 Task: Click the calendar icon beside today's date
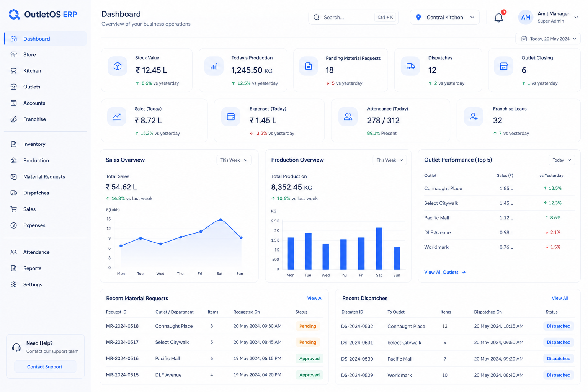(x=524, y=39)
